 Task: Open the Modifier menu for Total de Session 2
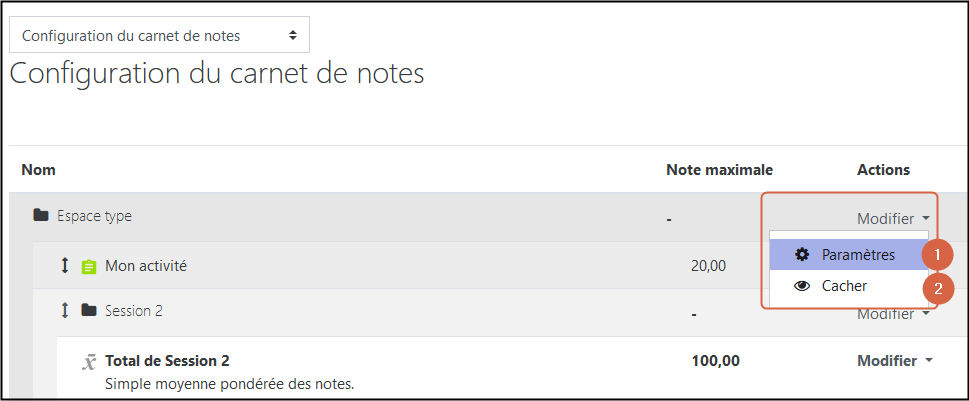click(894, 361)
